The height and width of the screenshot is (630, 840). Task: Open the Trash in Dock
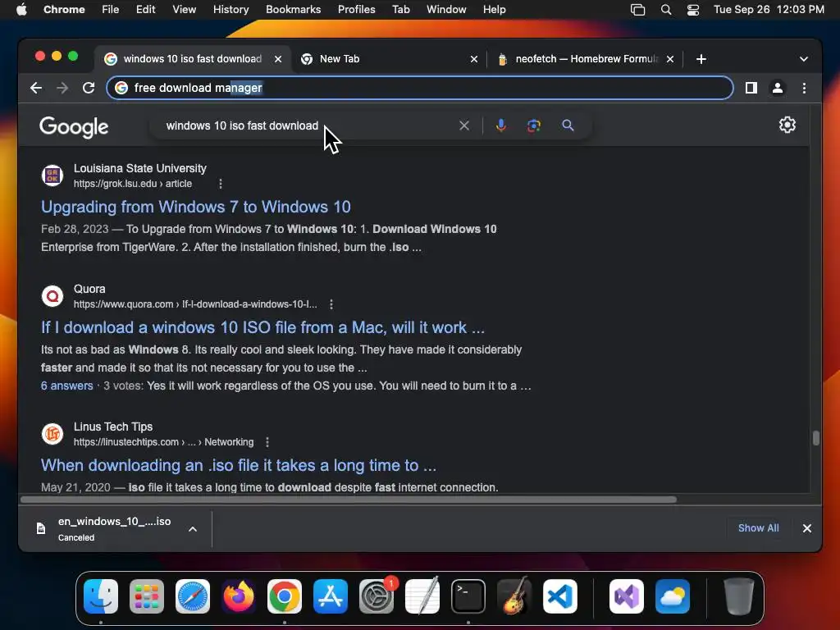click(x=739, y=596)
